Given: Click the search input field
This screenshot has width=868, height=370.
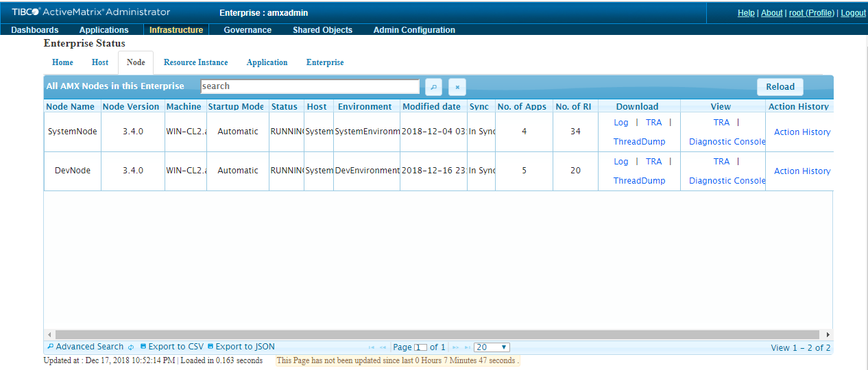Looking at the screenshot, I should tap(310, 86).
